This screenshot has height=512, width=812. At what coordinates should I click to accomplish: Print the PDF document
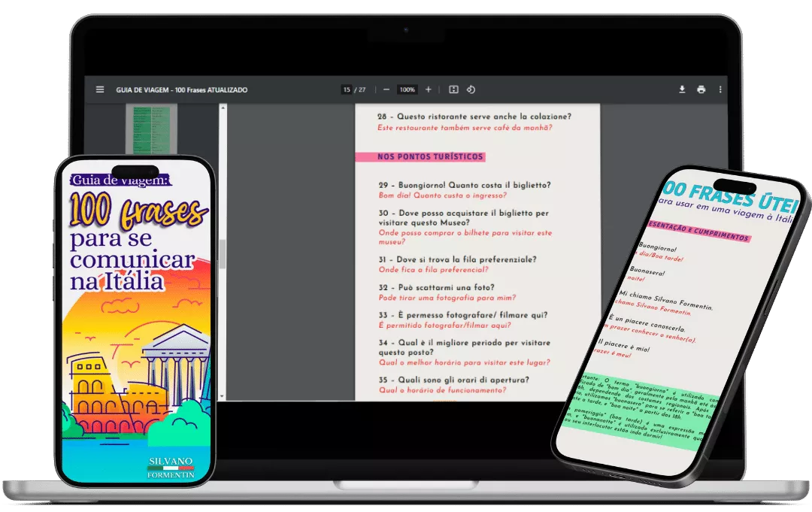click(701, 89)
